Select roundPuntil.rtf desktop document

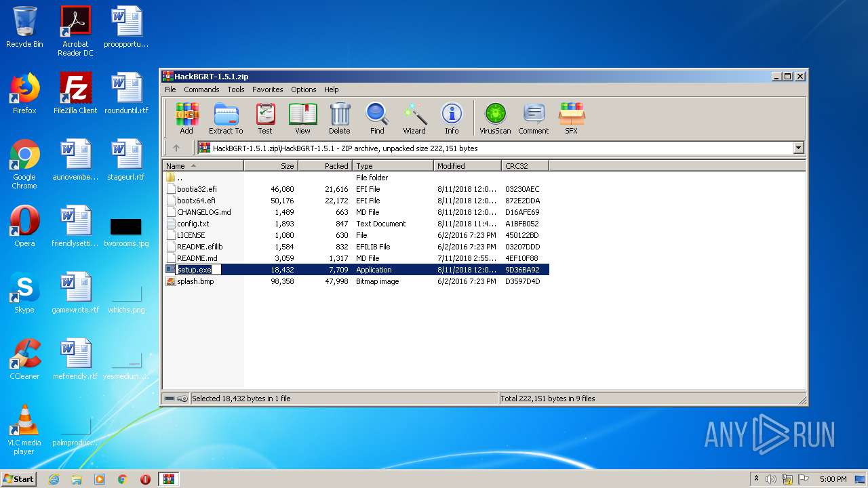coord(126,94)
